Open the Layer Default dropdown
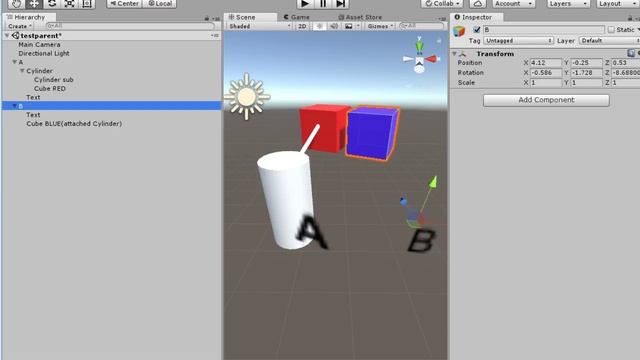The width and height of the screenshot is (640, 360). click(x=609, y=41)
